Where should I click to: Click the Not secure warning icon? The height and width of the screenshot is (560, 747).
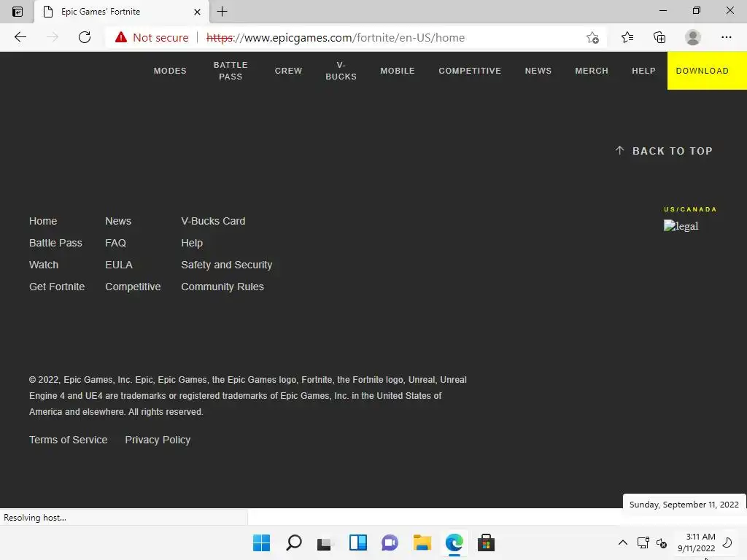121,37
